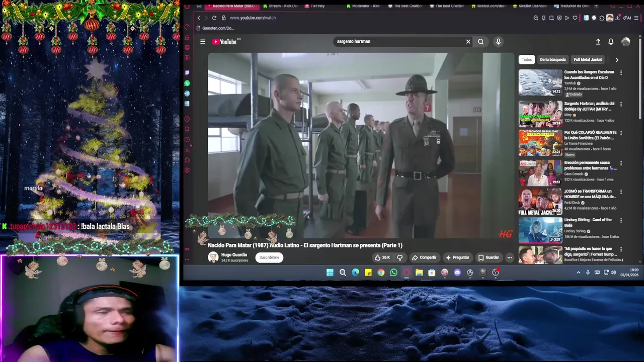Open the taskbar volume icon
The width and height of the screenshot is (644, 362).
613,273
